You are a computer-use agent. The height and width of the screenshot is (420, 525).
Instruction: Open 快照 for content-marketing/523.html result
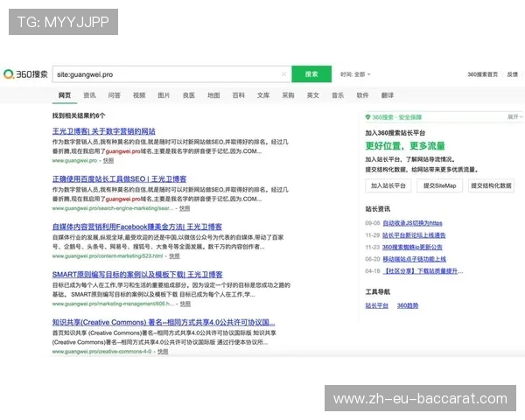point(174,256)
